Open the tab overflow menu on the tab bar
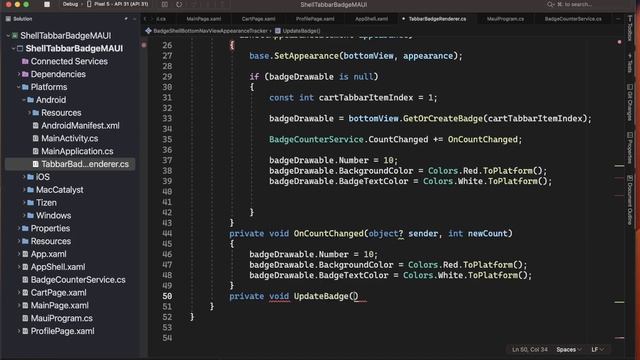 tap(618, 19)
